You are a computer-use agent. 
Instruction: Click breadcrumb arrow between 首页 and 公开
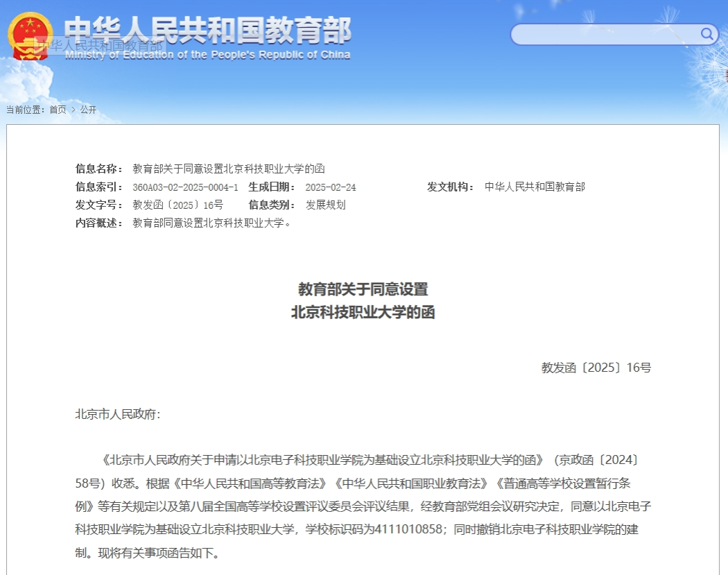[73, 110]
